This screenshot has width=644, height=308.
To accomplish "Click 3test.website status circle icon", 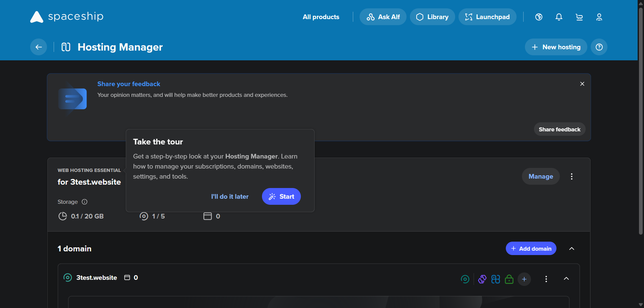I will [x=67, y=278].
